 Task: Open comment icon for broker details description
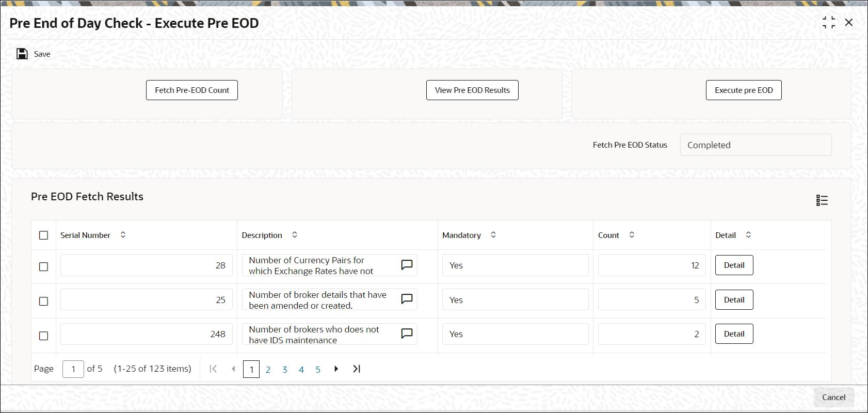tap(407, 299)
